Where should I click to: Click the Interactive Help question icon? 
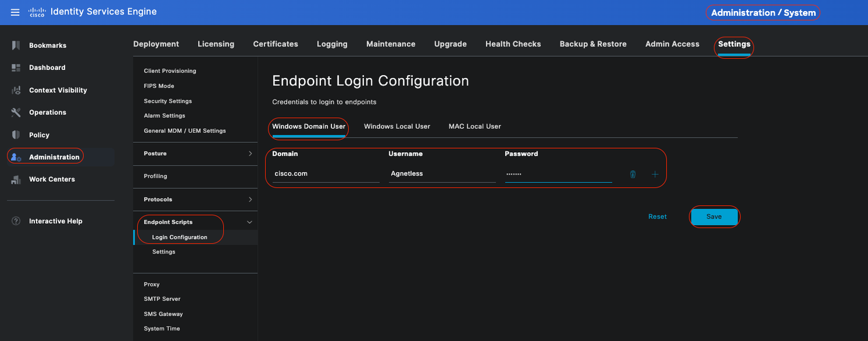(x=16, y=222)
